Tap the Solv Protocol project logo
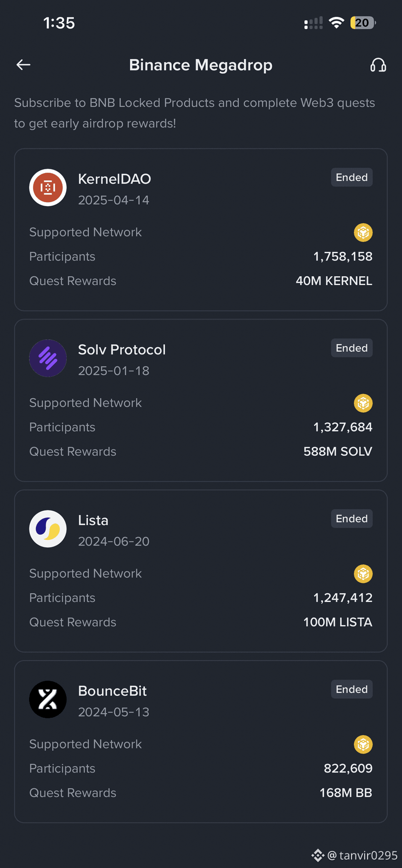 point(48,358)
